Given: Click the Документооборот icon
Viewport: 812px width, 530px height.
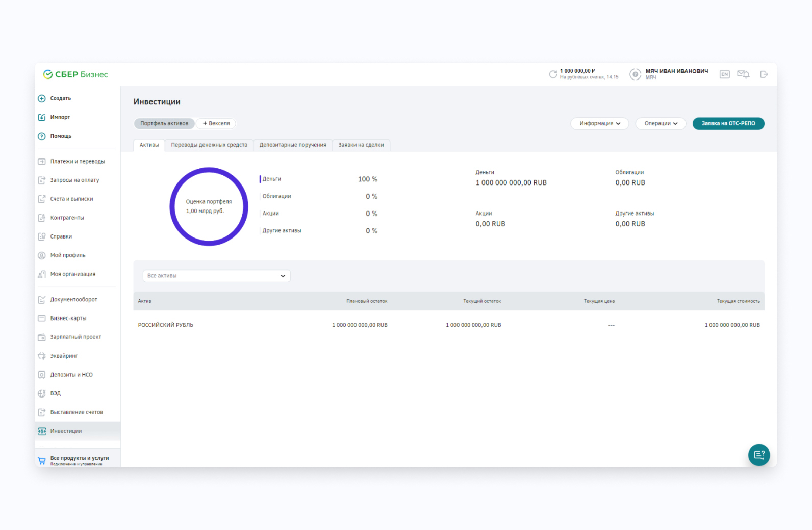Looking at the screenshot, I should tap(42, 300).
